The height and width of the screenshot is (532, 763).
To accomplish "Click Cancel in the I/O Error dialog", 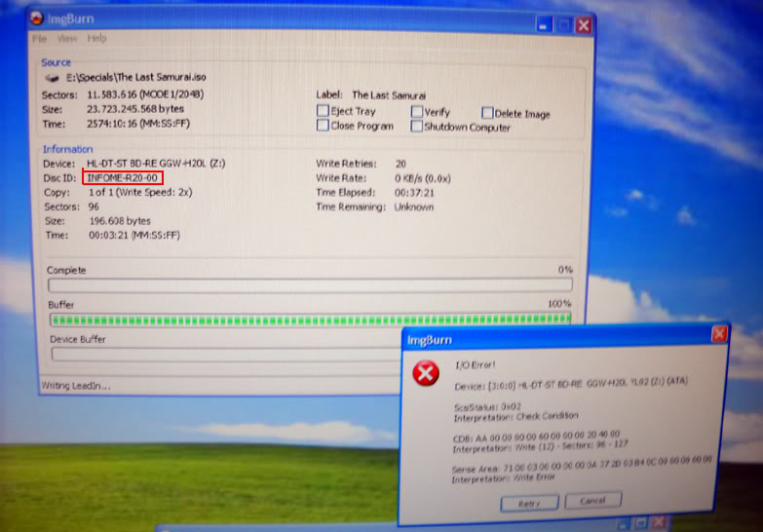I will tap(592, 500).
